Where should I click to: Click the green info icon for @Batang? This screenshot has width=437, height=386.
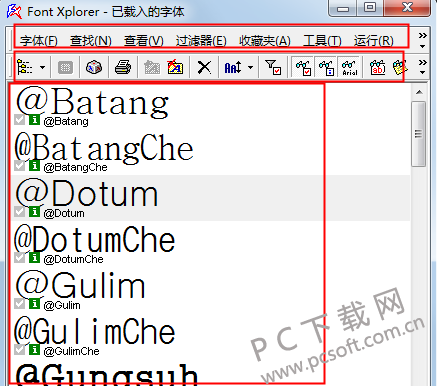[34, 120]
